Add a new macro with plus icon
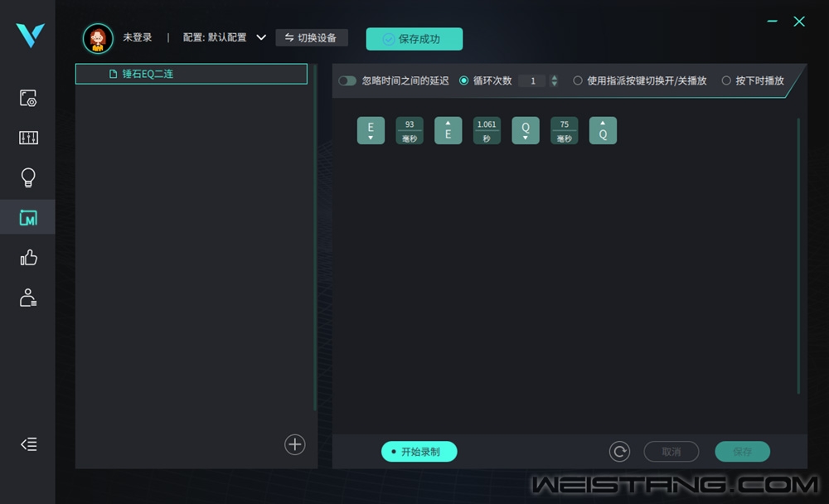Screen dimensions: 829x504 click(x=295, y=444)
